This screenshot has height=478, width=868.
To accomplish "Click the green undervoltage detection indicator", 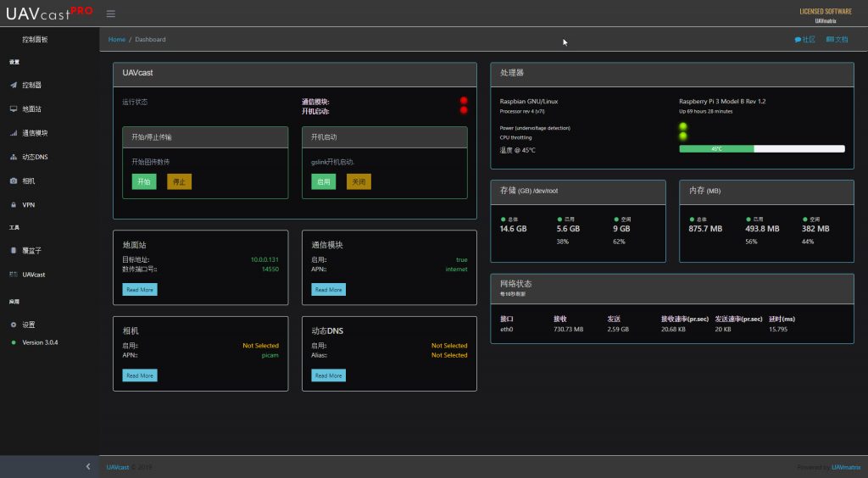I will 683,126.
